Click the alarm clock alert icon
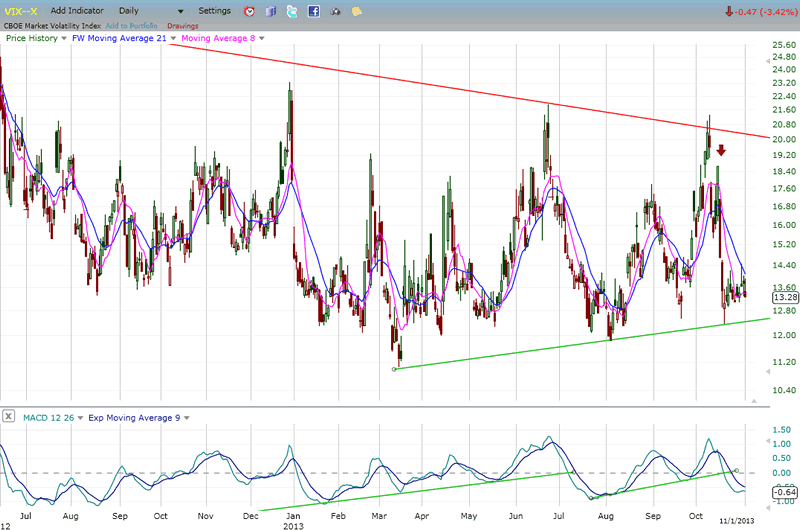 (x=249, y=11)
